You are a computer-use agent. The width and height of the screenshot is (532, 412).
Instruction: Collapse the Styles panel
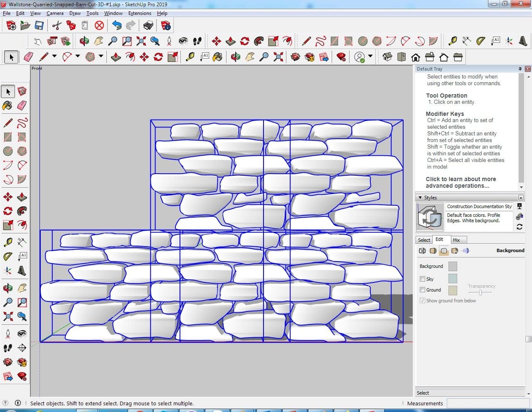click(x=420, y=198)
